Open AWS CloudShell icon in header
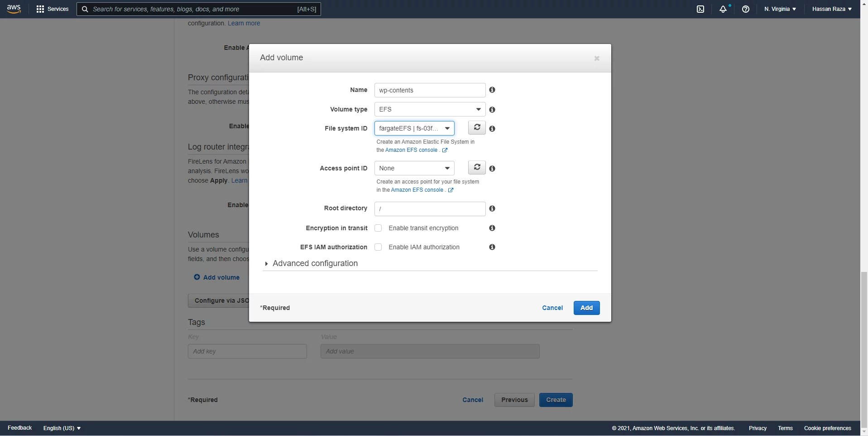868x436 pixels. pyautogui.click(x=700, y=9)
